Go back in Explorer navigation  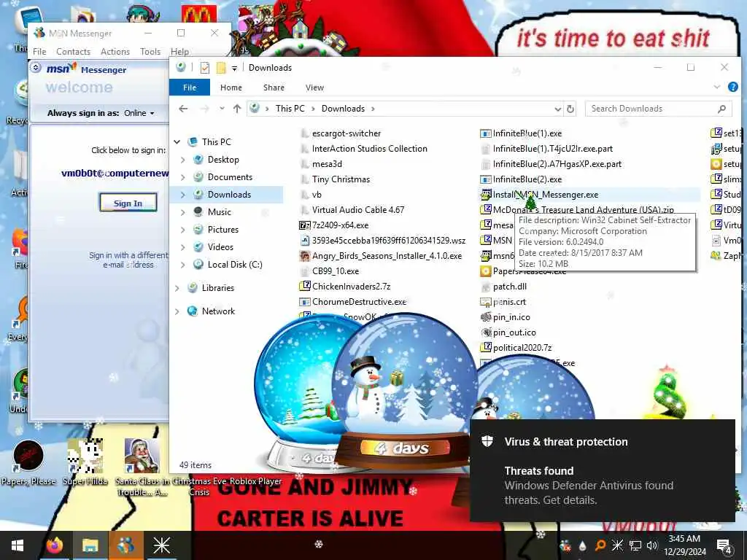183,109
